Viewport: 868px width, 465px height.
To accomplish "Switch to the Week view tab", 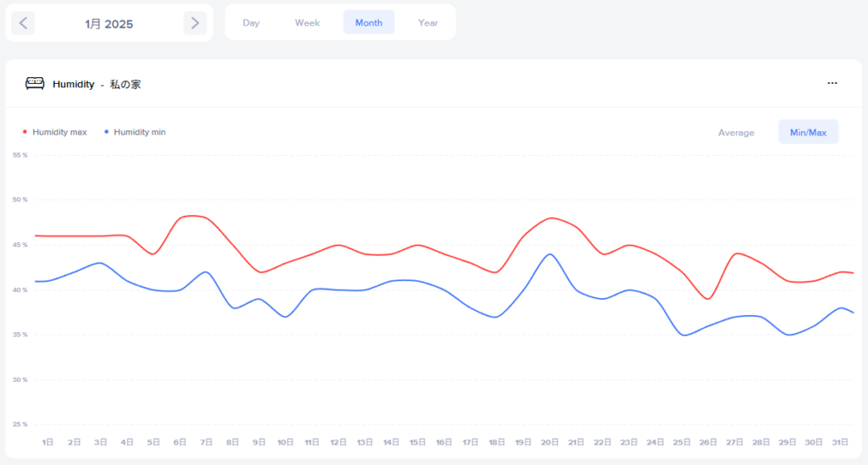I will point(307,23).
